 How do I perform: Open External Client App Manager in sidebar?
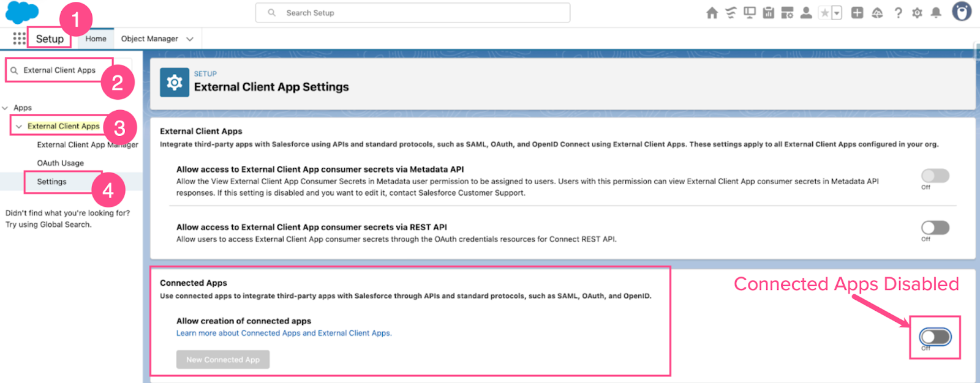pyautogui.click(x=88, y=145)
